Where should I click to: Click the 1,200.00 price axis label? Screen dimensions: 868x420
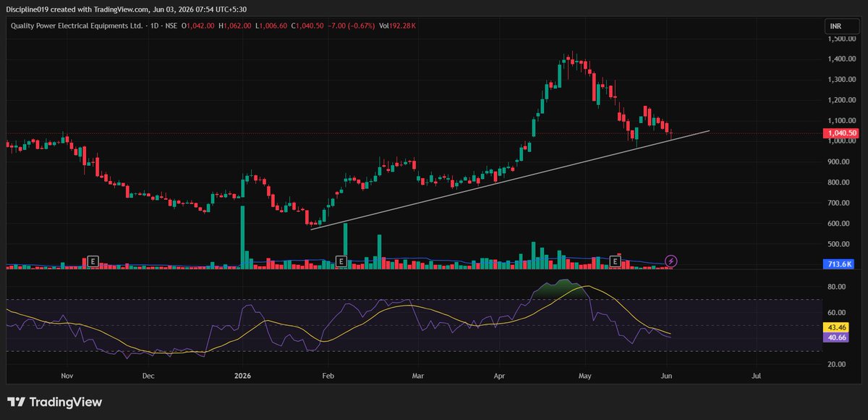tap(842, 100)
